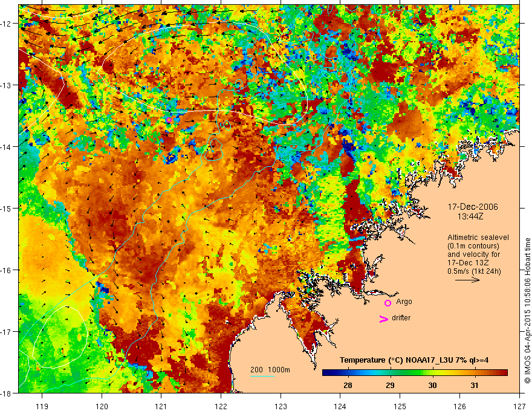Click the '0.5m/s (1kt 24h)' text
This screenshot has height=411, width=532.
[x=474, y=271]
